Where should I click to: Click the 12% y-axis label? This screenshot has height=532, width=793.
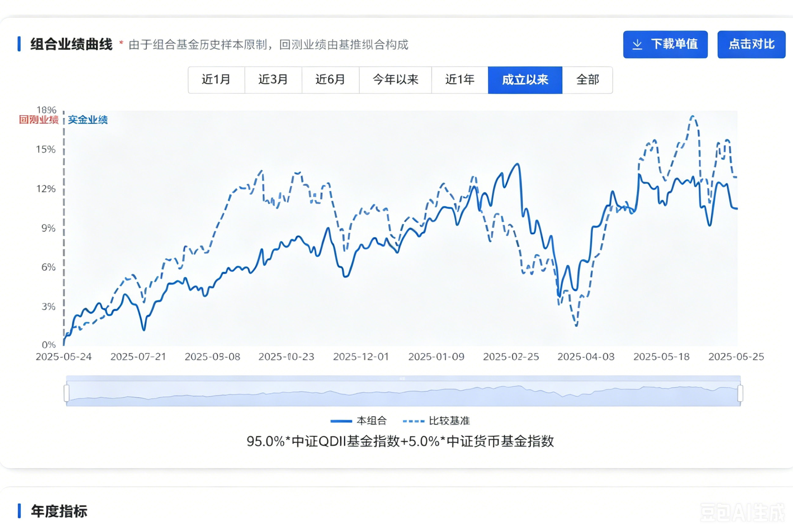click(x=45, y=189)
